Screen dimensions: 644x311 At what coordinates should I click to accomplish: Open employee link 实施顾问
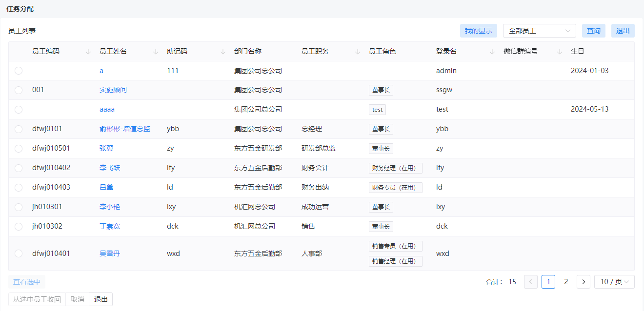click(x=113, y=90)
